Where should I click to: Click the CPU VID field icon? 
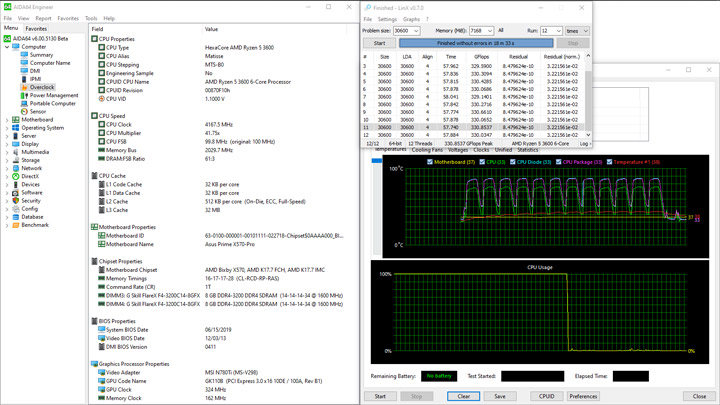point(101,99)
